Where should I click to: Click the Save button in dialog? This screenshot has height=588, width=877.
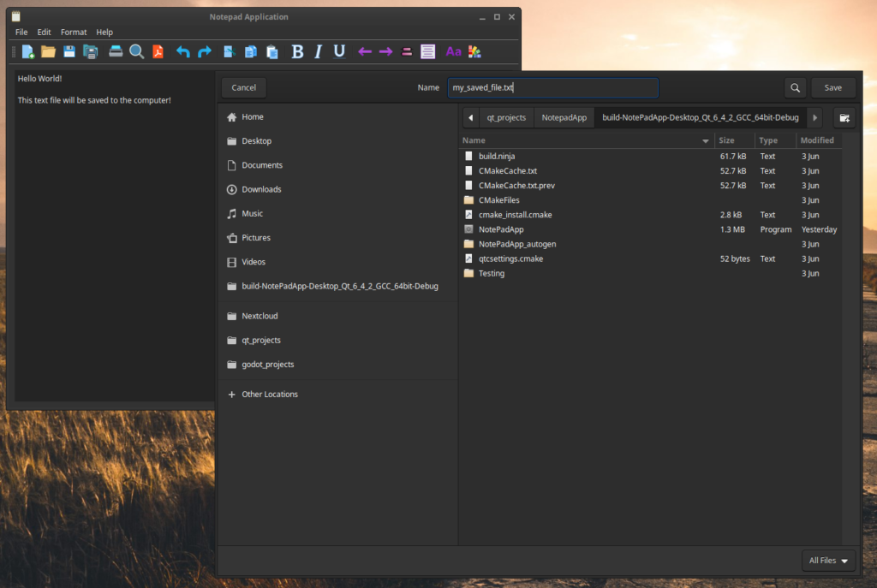coord(832,87)
